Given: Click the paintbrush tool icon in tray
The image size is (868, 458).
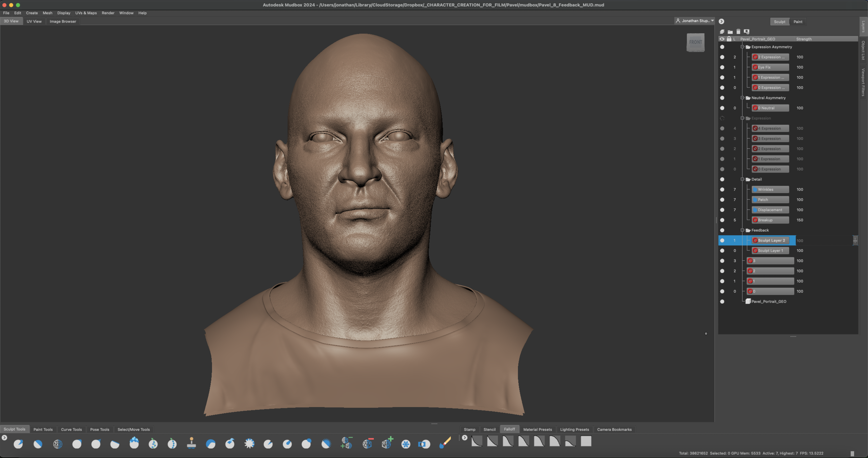Looking at the screenshot, I should 445,443.
